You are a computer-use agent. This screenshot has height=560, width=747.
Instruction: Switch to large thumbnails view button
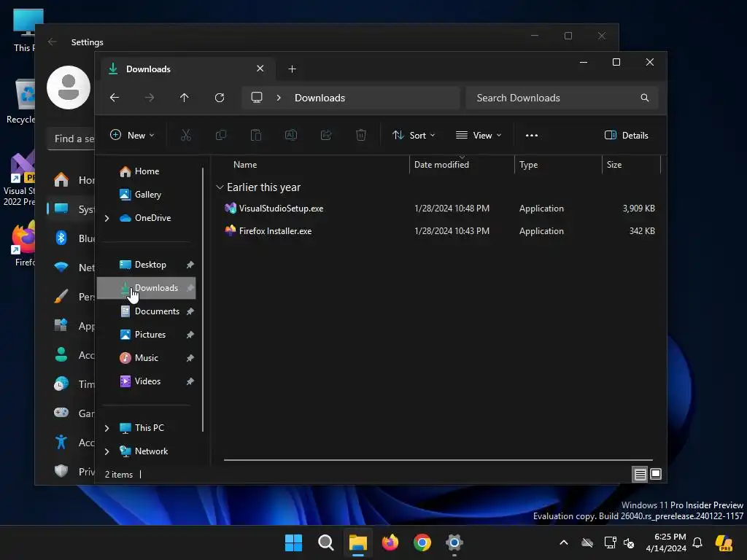pyautogui.click(x=656, y=474)
